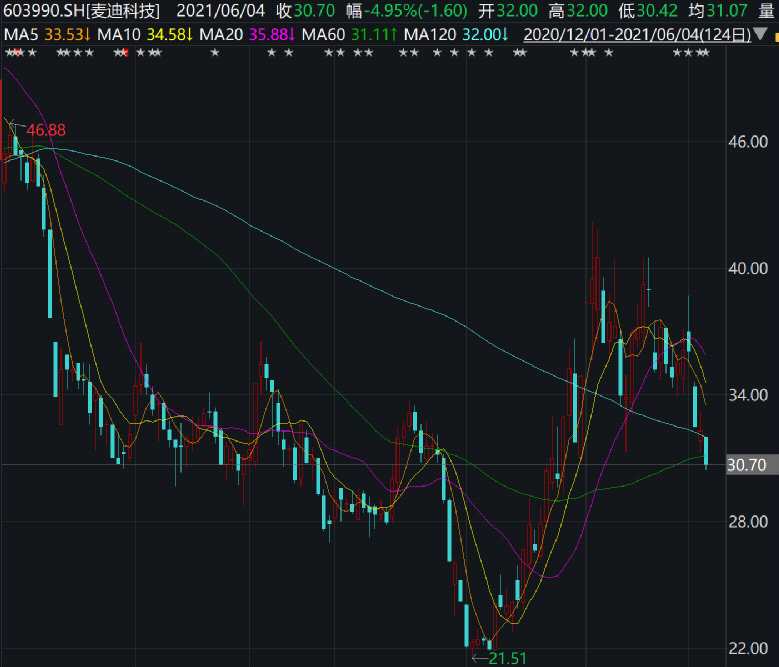This screenshot has width=779, height=667.
Task: Select stock code 603990.SH[麦迪科技]
Action: [x=81, y=10]
